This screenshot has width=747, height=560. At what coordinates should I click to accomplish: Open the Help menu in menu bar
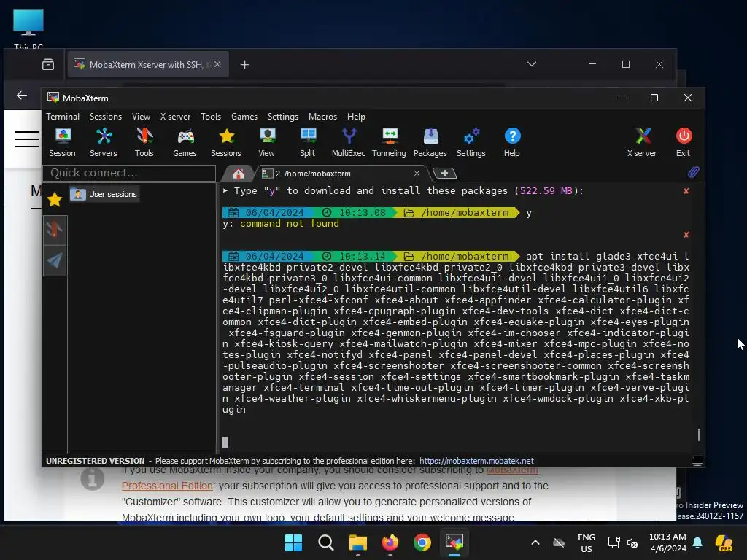(x=356, y=117)
